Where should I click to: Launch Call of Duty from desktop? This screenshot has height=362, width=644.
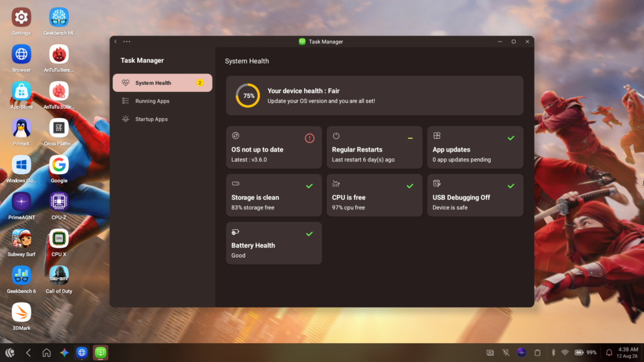[x=58, y=275]
